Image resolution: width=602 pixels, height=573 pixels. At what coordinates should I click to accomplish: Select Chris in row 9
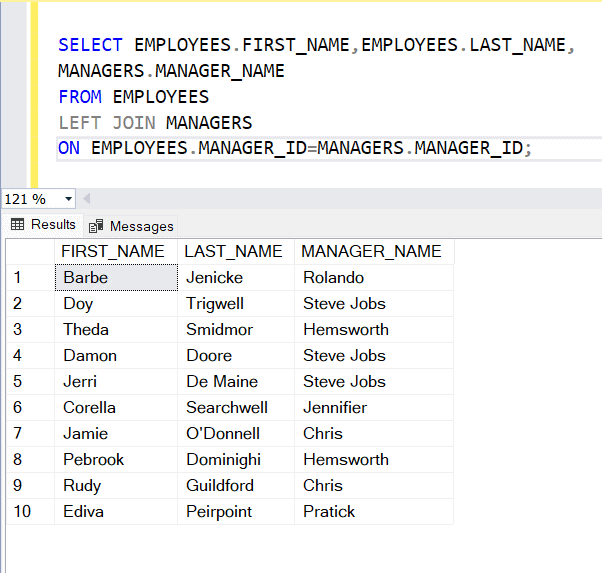click(374, 485)
